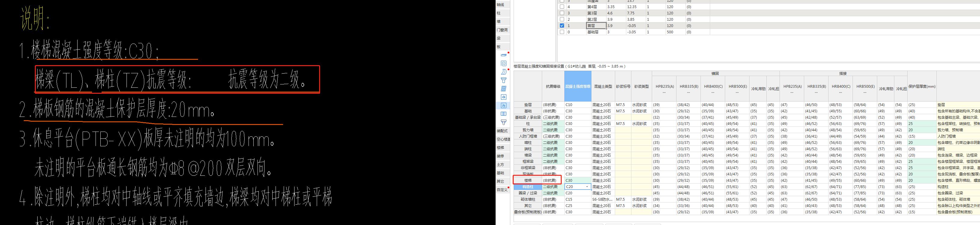This screenshot has height=225, width=980.
Task: Click the C15 cell in 砌体墙柱 row
Action: (x=578, y=199)
